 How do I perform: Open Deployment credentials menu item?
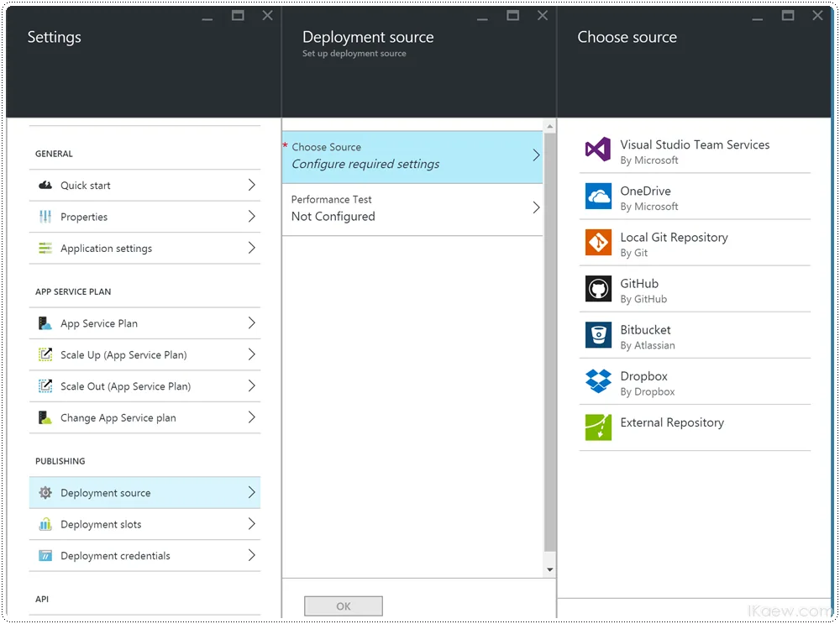tap(144, 556)
